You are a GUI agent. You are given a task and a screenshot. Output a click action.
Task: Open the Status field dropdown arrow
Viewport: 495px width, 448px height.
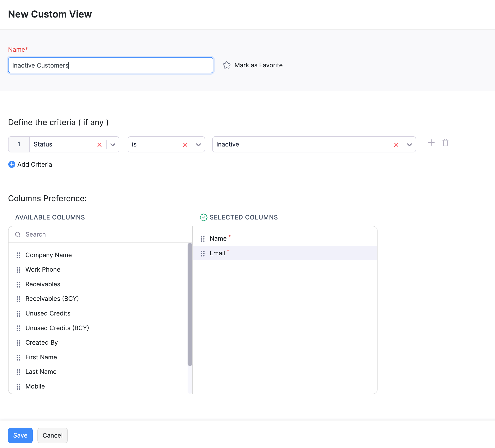click(x=113, y=145)
